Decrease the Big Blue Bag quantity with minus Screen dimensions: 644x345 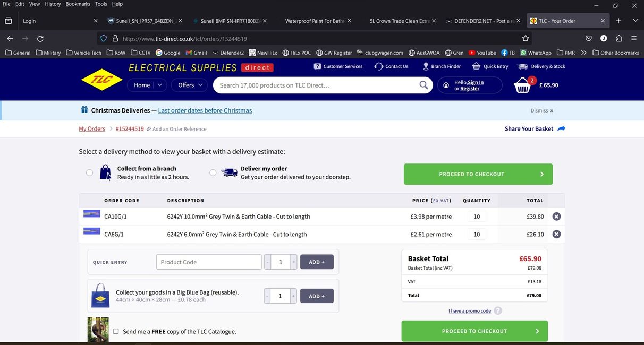[267, 296]
